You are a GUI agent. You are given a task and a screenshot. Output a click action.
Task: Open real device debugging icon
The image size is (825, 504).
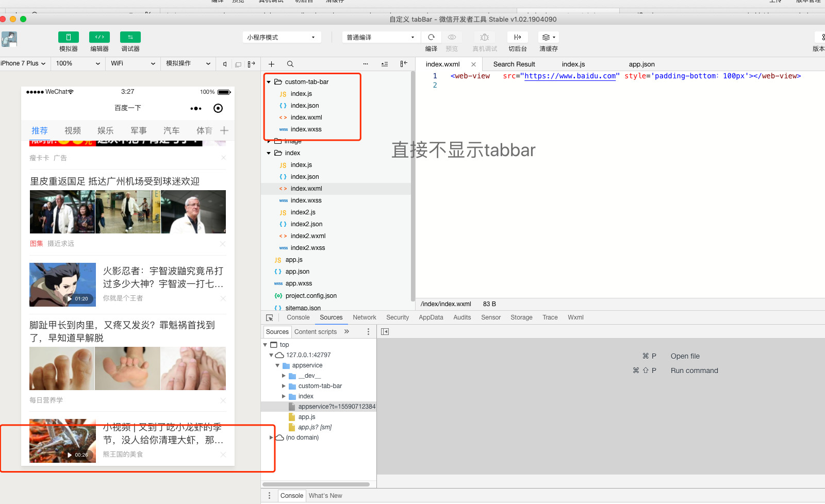[x=485, y=37]
